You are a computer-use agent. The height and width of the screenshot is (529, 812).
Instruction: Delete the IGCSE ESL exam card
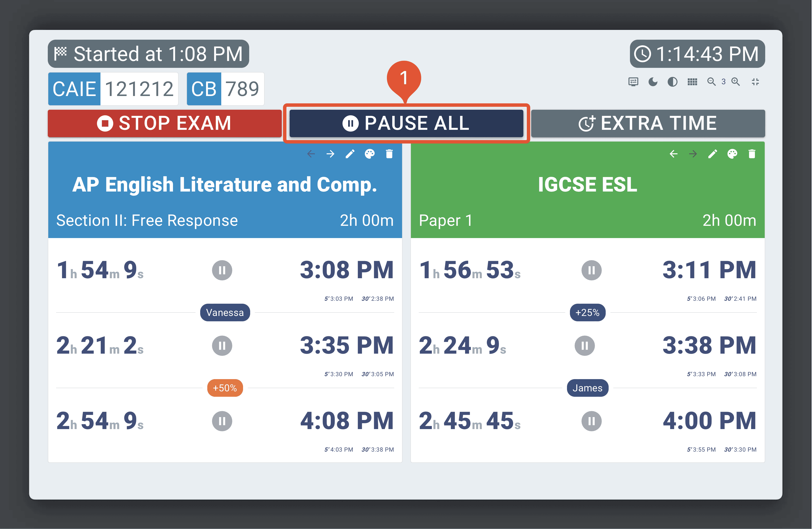[752, 154]
